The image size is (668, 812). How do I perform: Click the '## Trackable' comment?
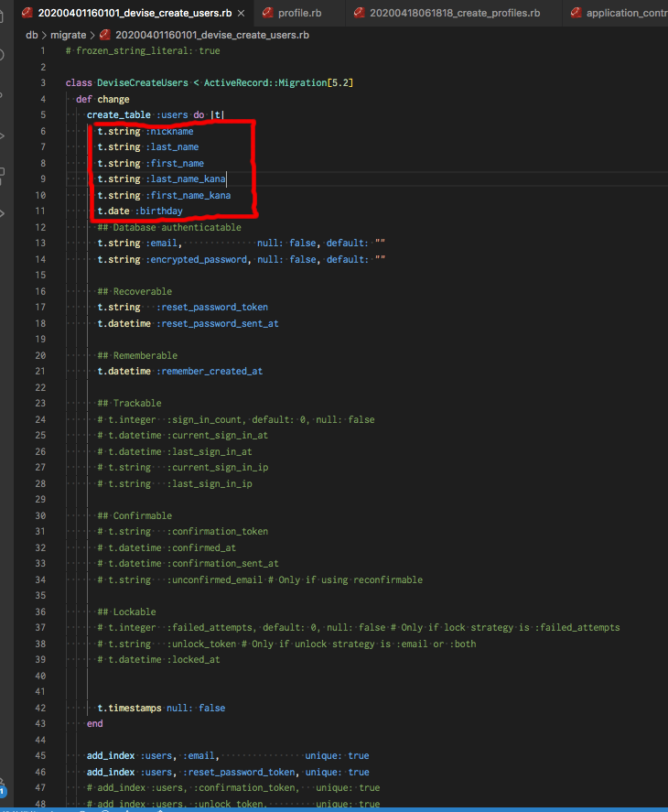click(x=129, y=404)
